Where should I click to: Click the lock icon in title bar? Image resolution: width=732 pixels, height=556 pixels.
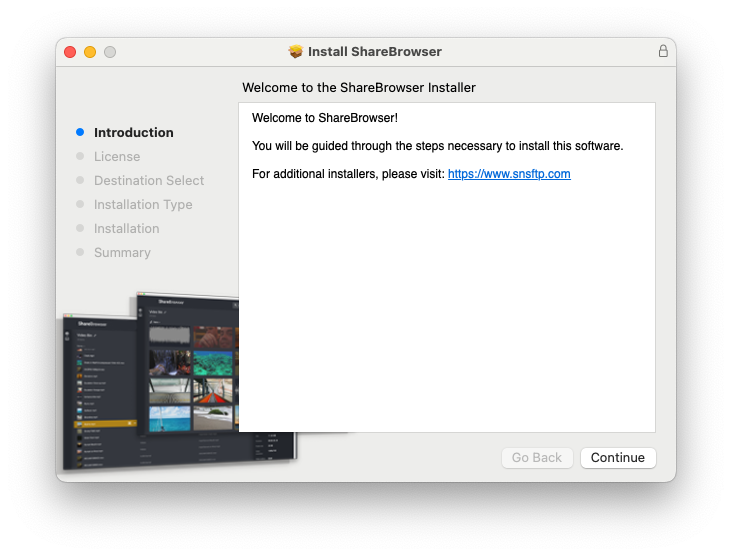[663, 51]
